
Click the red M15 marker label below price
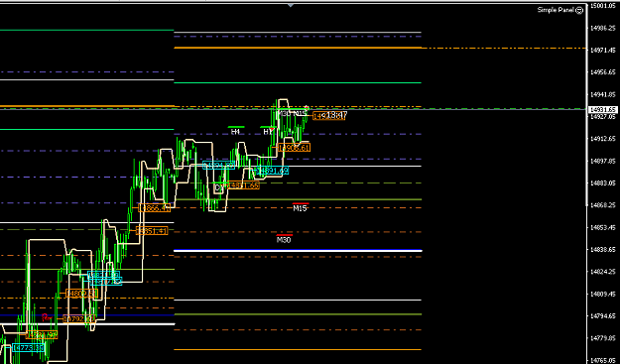(x=300, y=208)
